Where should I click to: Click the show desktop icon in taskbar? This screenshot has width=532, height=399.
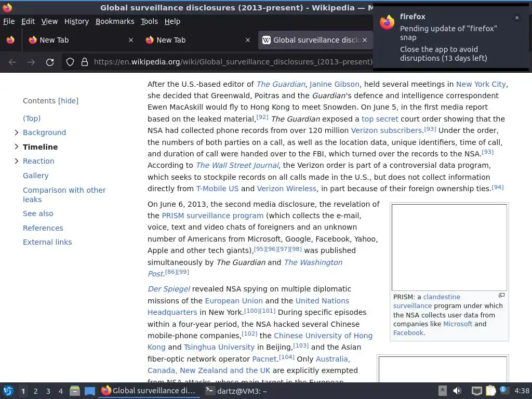[89, 391]
